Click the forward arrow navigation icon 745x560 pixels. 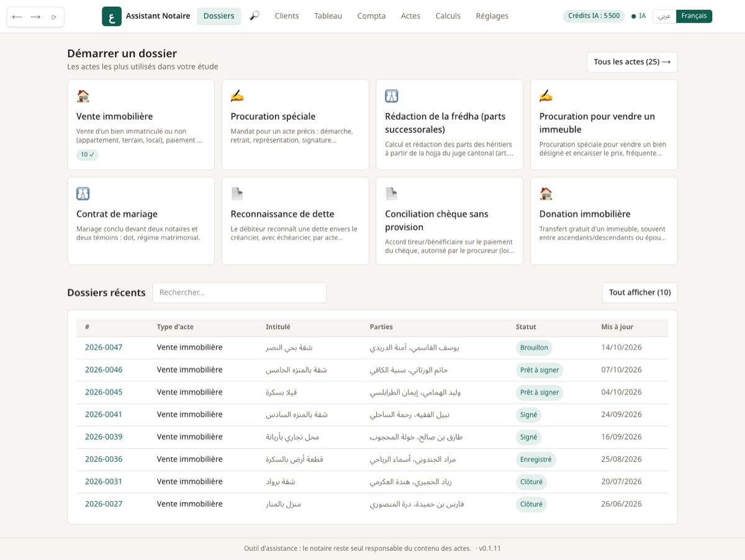tap(35, 17)
